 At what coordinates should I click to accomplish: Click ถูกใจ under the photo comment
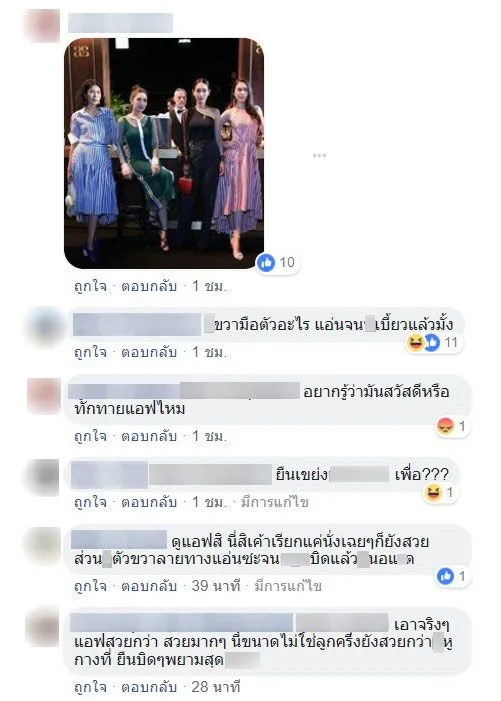[90, 286]
